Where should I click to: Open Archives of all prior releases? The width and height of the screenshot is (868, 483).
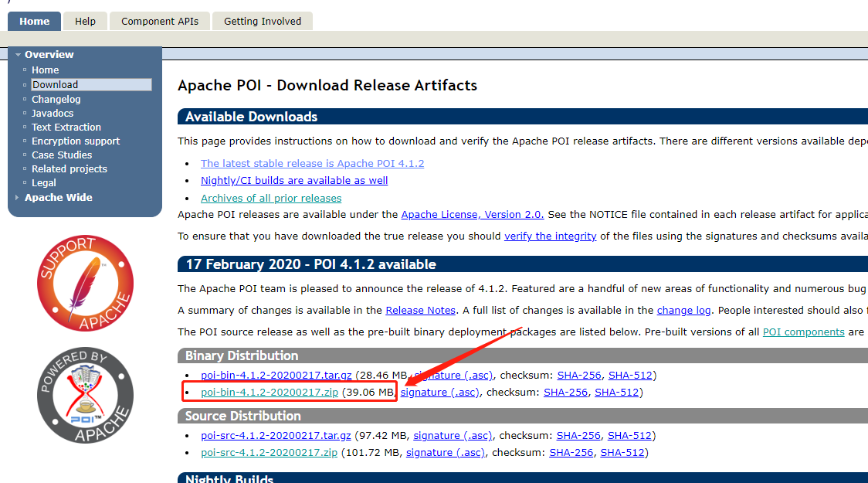(271, 199)
